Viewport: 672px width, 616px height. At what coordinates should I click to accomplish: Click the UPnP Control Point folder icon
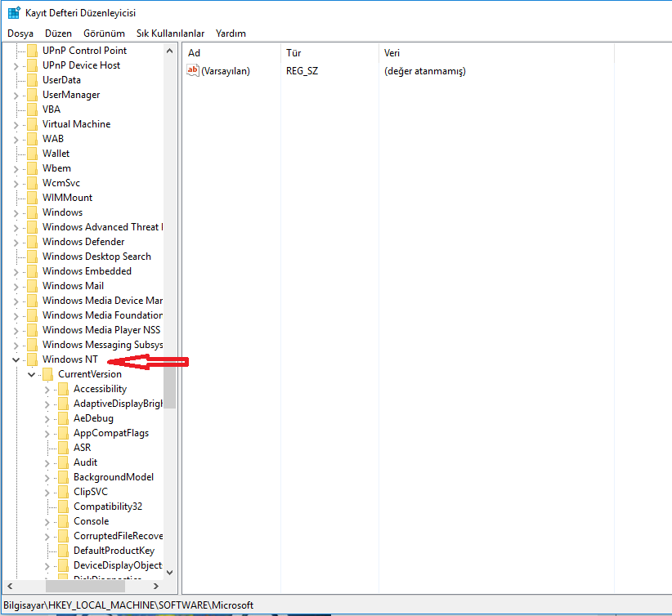(x=32, y=51)
